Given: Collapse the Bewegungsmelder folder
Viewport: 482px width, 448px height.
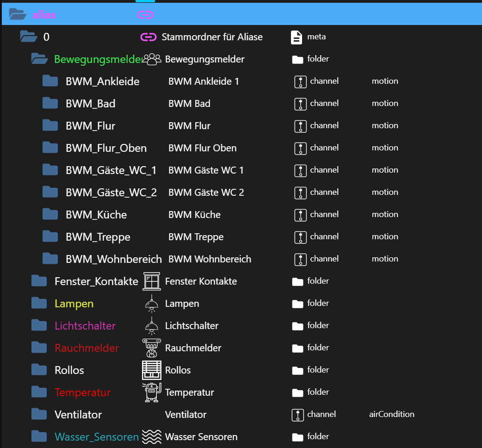Looking at the screenshot, I should 39,58.
